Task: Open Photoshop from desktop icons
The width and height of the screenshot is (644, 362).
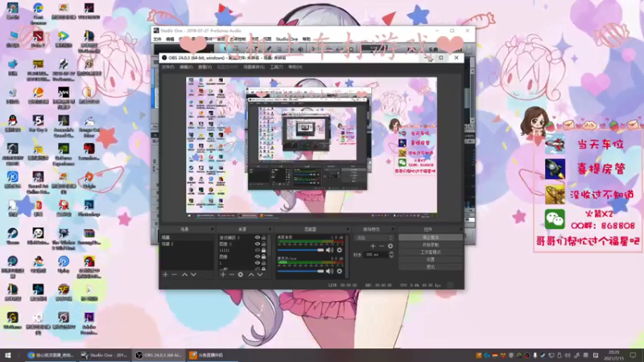Action: pos(89,208)
